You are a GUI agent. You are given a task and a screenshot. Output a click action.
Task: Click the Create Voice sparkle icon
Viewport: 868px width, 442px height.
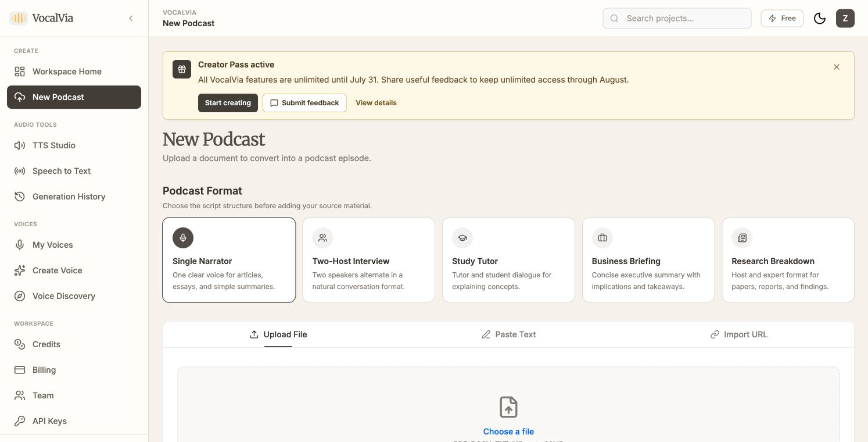(x=20, y=270)
